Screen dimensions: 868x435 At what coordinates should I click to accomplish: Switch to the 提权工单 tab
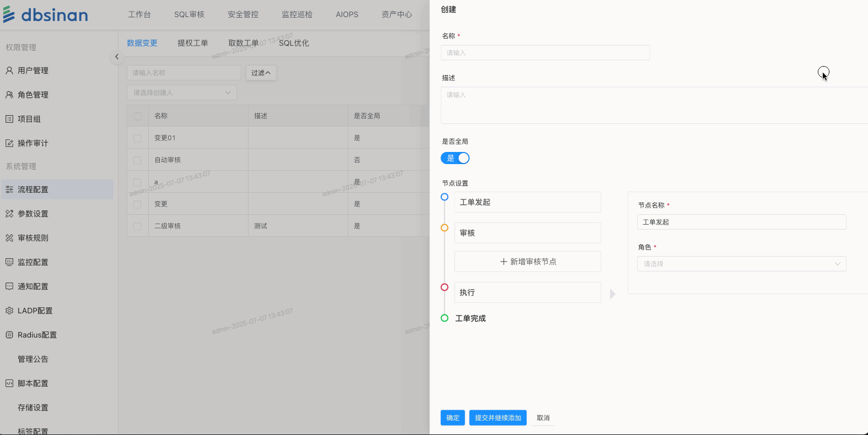(192, 43)
